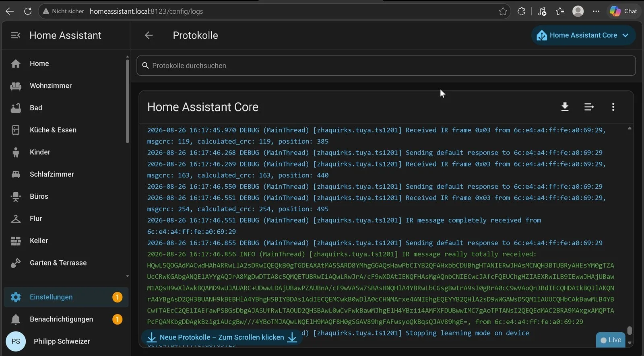Bookmark this page with the star icon
The width and height of the screenshot is (644, 356).
tap(503, 11)
